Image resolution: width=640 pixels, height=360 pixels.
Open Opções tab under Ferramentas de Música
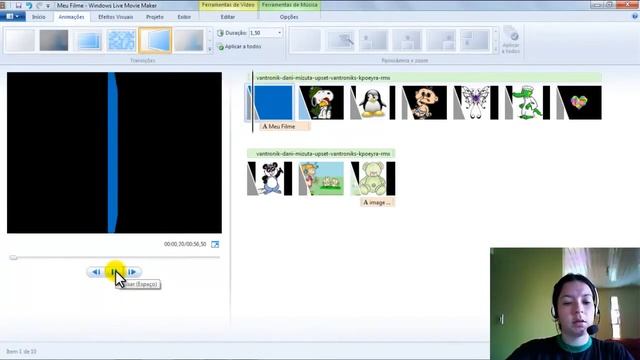(289, 17)
